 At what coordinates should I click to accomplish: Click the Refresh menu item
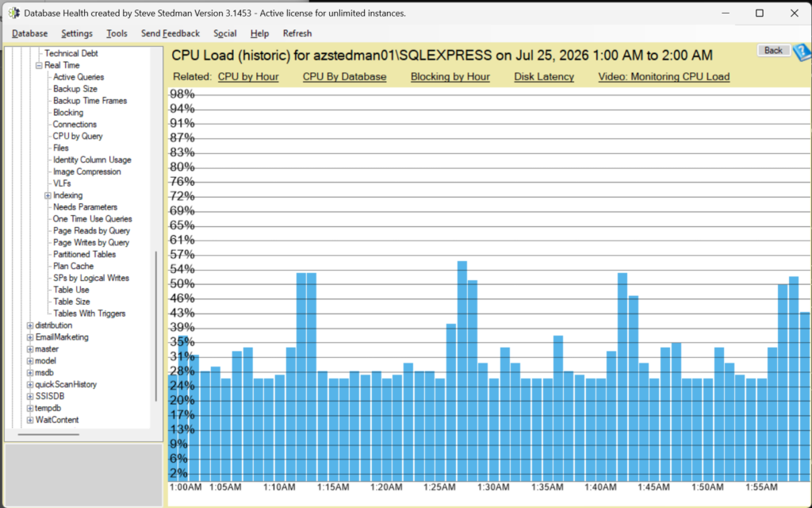click(297, 33)
